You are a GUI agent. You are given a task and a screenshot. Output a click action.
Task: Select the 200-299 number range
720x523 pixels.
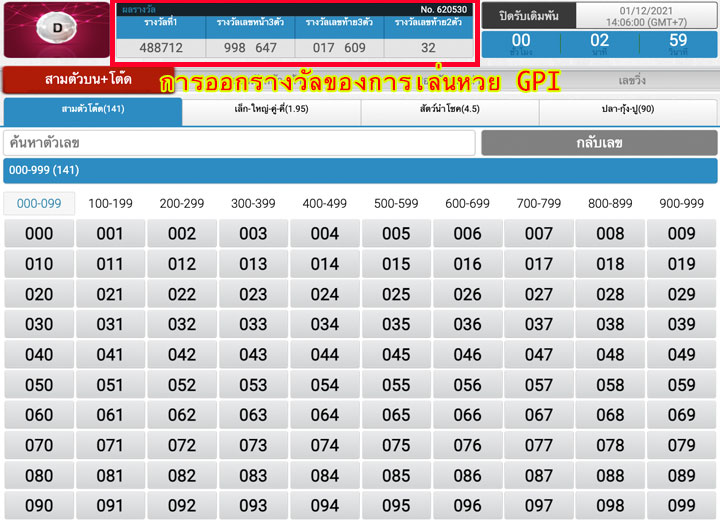[x=182, y=203]
